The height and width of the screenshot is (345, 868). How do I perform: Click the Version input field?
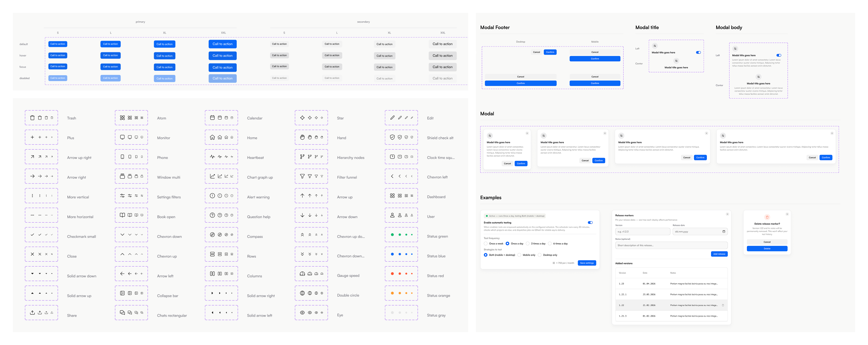(643, 232)
